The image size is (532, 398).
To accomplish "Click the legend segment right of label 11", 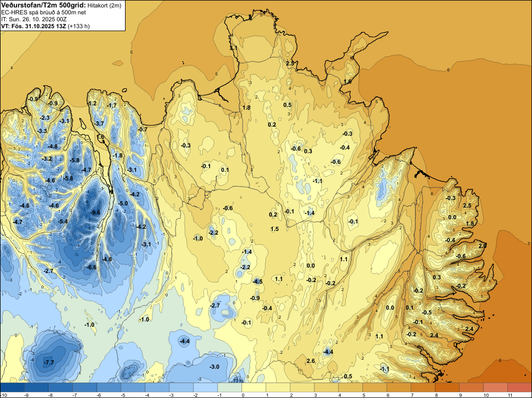I will [519, 387].
